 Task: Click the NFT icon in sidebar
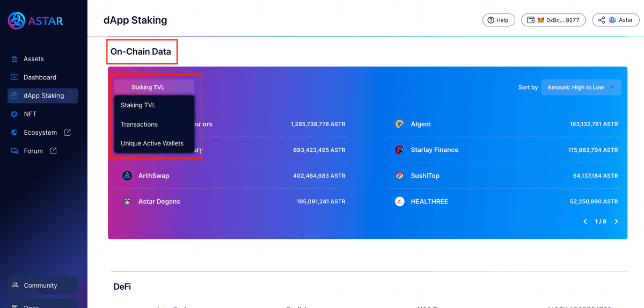click(x=14, y=114)
